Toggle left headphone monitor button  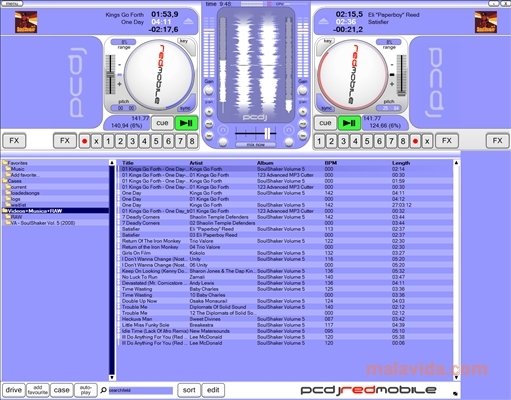coord(223,130)
